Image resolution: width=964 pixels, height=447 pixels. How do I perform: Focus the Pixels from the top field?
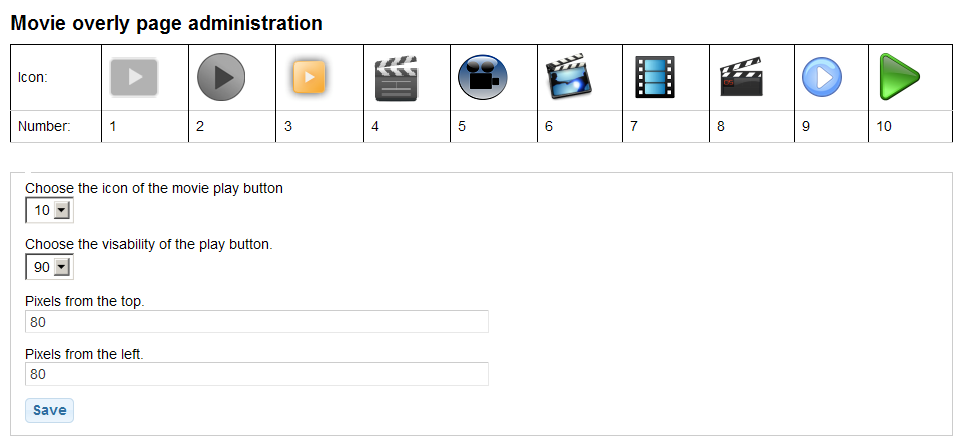(257, 322)
